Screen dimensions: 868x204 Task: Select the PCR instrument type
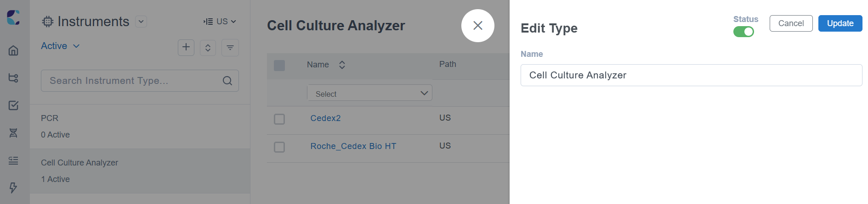[140, 127]
